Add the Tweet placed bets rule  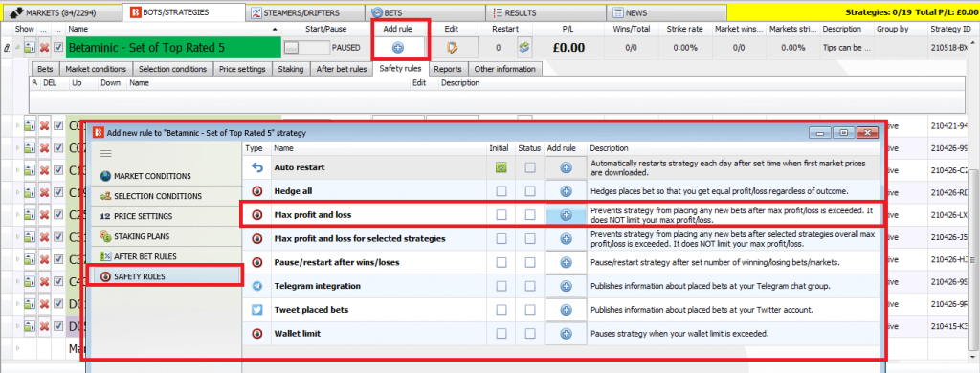(x=566, y=310)
